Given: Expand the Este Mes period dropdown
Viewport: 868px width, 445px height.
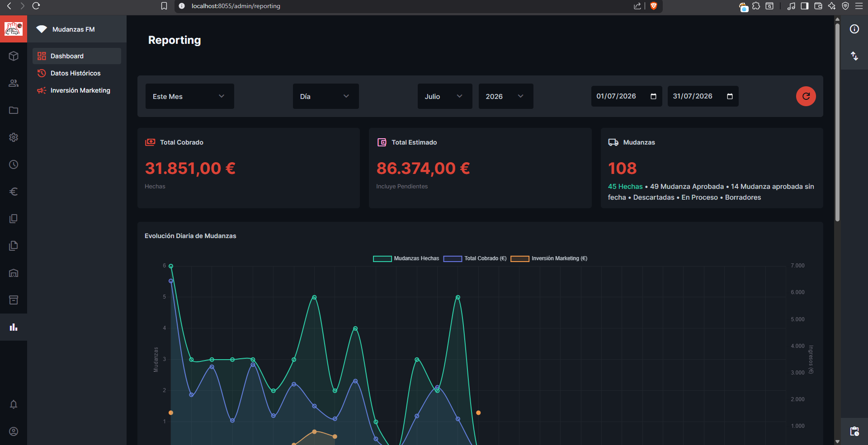Looking at the screenshot, I should pos(190,96).
